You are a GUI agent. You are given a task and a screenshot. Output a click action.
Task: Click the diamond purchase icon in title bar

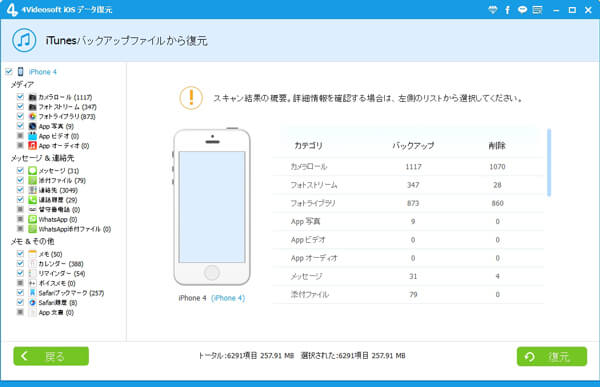493,10
